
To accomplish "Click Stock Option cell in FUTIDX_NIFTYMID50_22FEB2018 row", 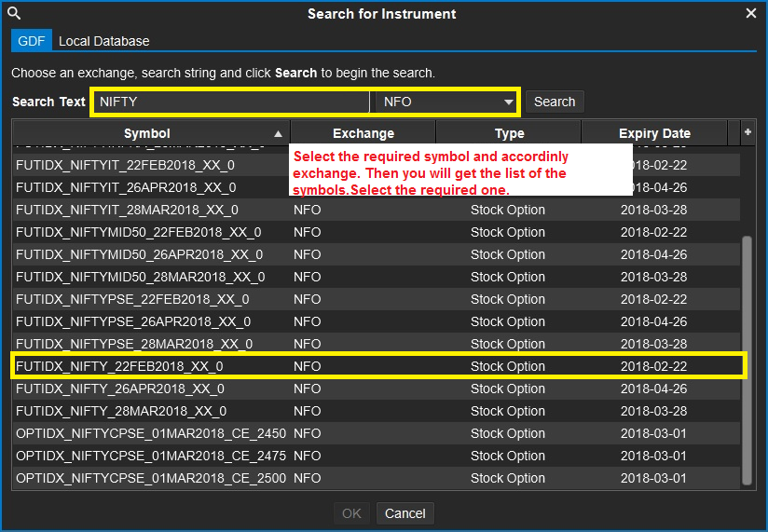I will [x=508, y=233].
